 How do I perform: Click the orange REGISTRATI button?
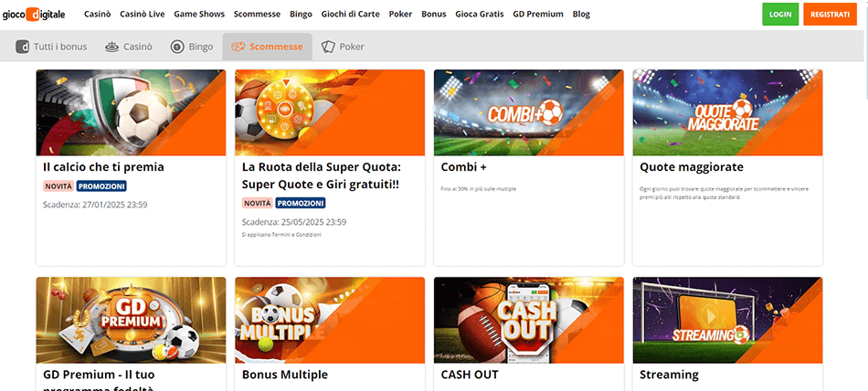click(830, 15)
